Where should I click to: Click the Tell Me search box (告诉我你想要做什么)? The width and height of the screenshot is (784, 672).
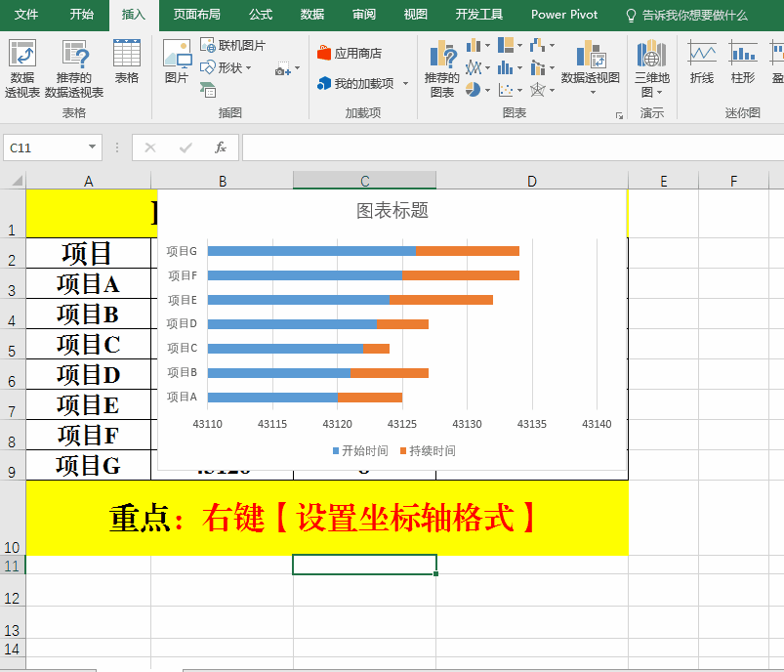693,15
